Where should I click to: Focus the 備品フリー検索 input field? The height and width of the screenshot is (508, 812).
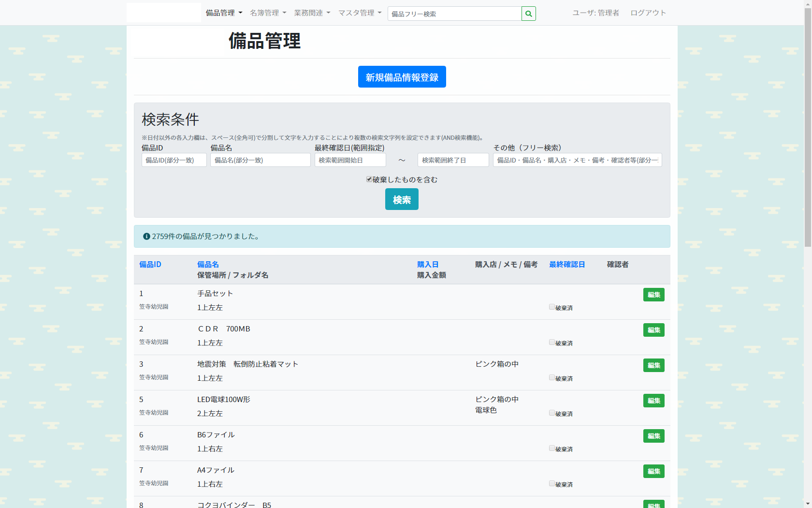click(x=454, y=14)
